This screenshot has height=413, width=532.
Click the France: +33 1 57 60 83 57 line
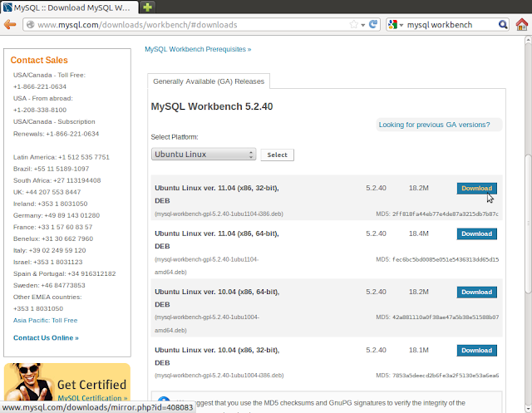pyautogui.click(x=52, y=227)
